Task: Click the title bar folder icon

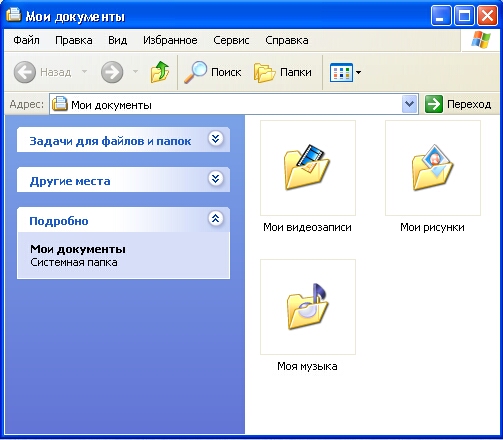Action: click(14, 15)
